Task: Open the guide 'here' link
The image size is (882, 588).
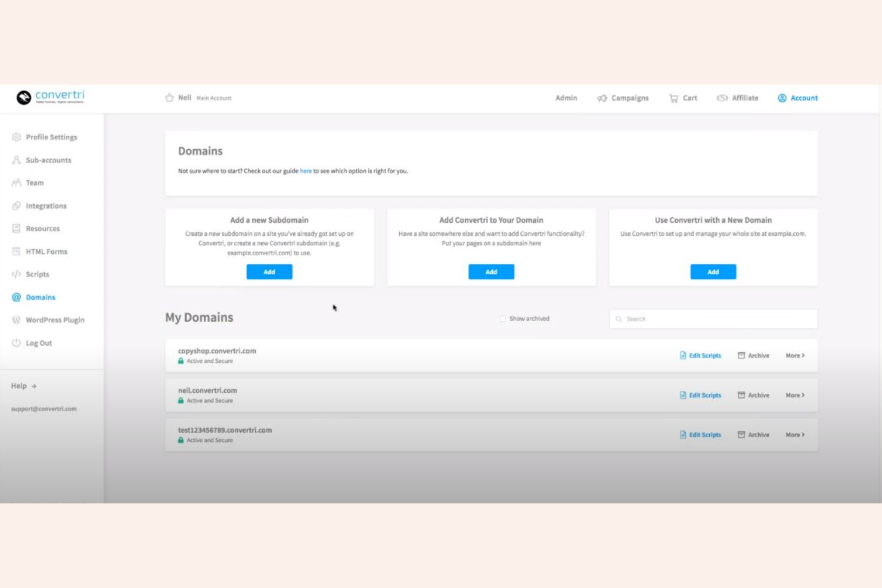Action: click(306, 171)
